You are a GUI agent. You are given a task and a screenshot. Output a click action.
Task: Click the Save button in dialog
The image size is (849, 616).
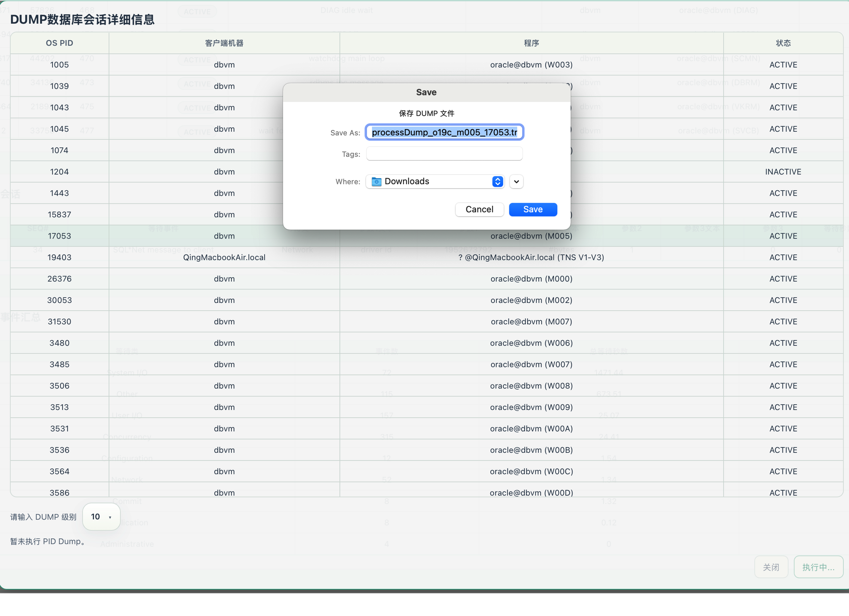coord(533,209)
